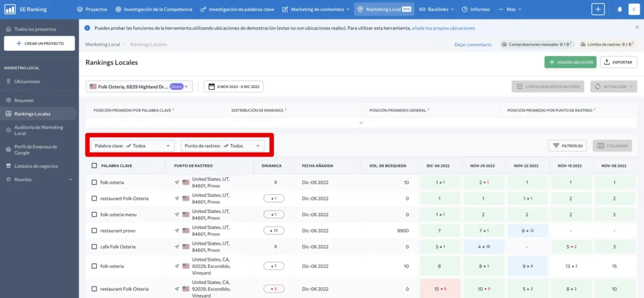Check the folk osteria Escondido row

pyautogui.click(x=94, y=266)
